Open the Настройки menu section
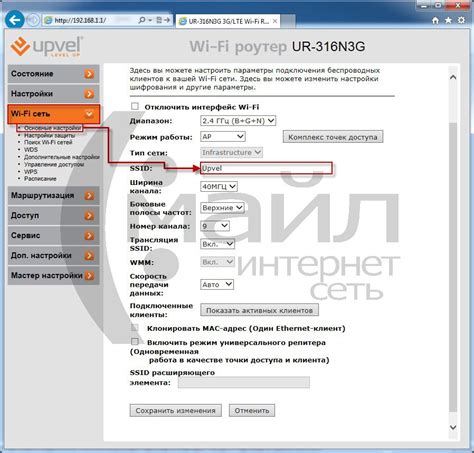474x453 pixels. tap(53, 94)
